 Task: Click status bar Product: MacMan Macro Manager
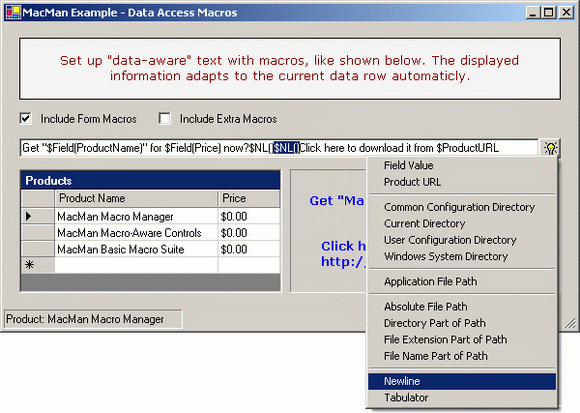click(93, 319)
